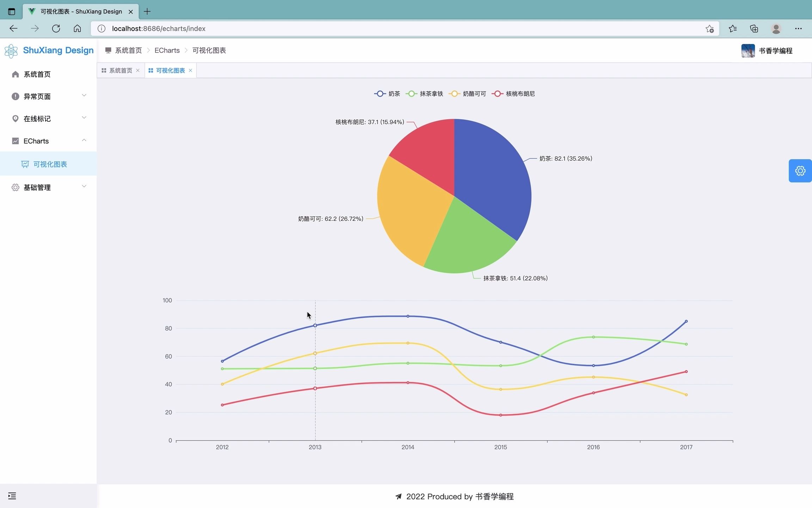Click the blue 奶茶 pie slice
This screenshot has width=812, height=508.
[x=493, y=176]
